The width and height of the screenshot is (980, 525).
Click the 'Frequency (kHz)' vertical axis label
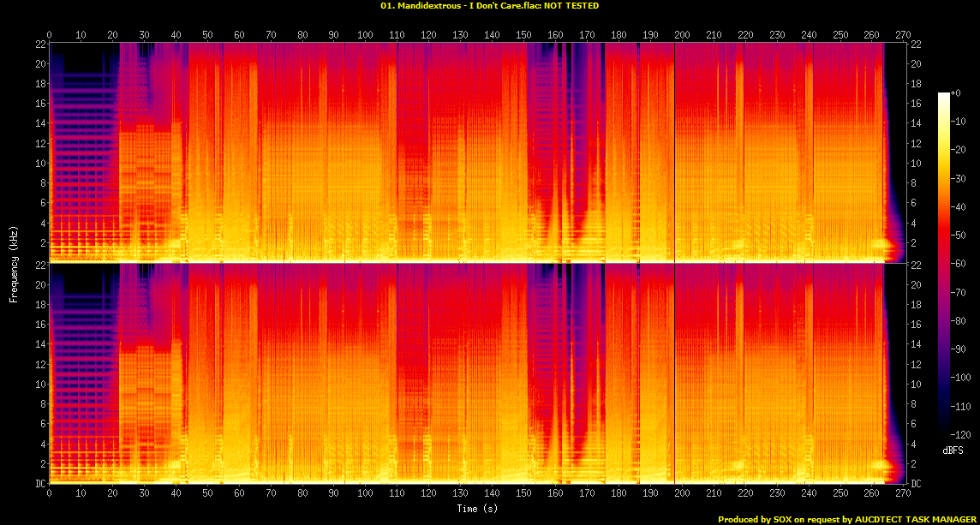[x=13, y=262]
